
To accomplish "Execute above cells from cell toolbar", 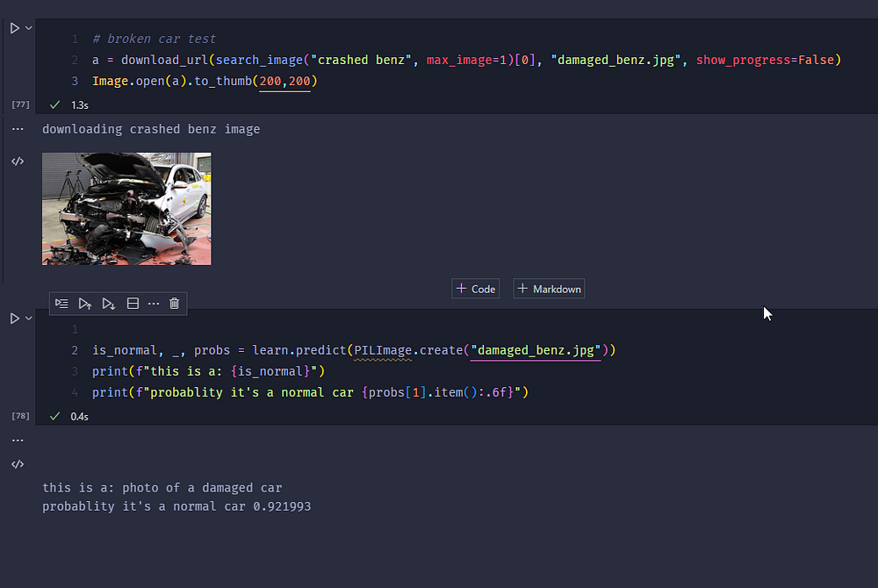I will point(85,304).
